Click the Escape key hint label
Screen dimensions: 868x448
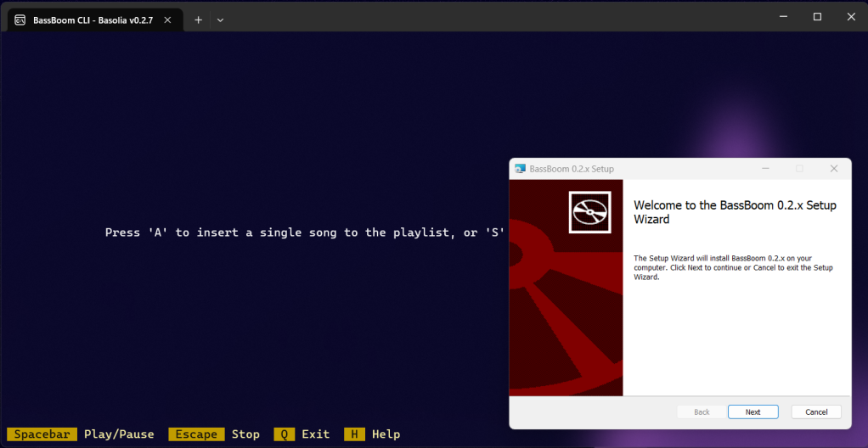pos(196,434)
